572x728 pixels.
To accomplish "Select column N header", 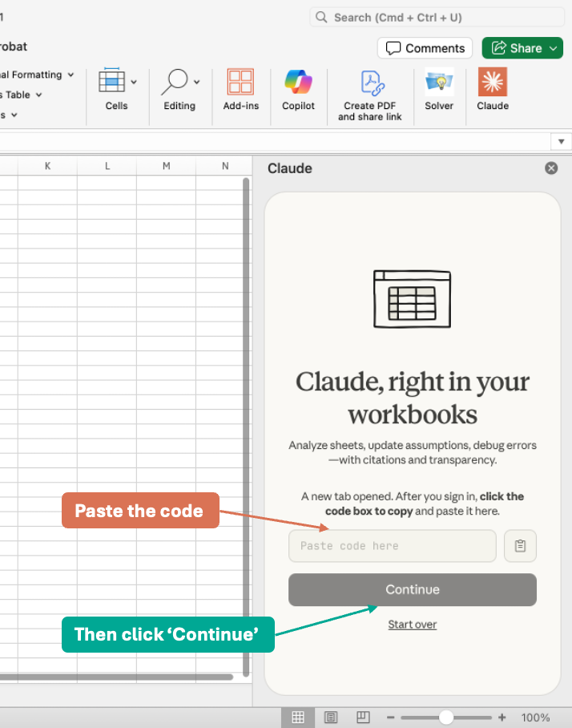I will (x=225, y=166).
